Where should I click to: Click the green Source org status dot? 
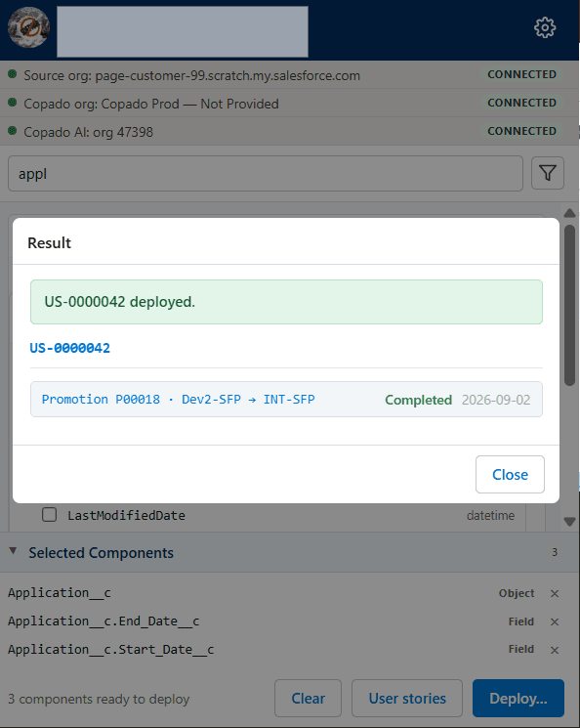pyautogui.click(x=13, y=74)
